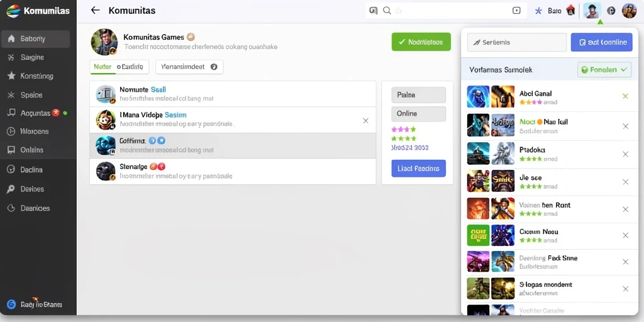
Task: Switch to the Netter tab
Action: [103, 67]
